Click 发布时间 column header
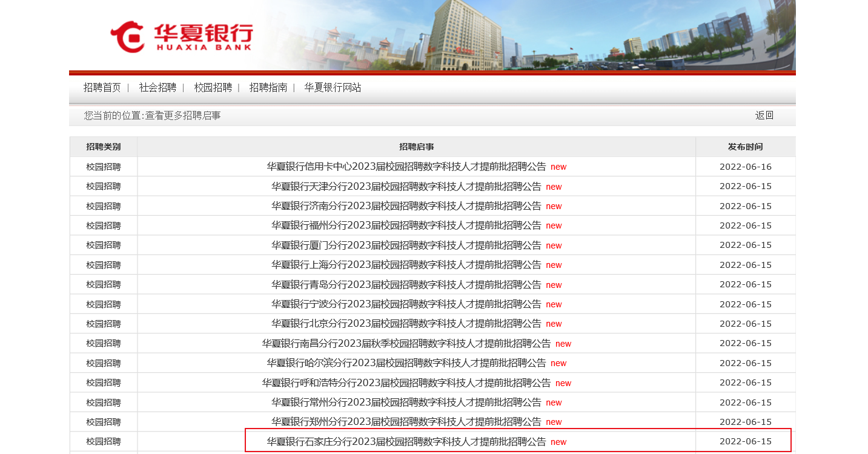 tap(746, 147)
